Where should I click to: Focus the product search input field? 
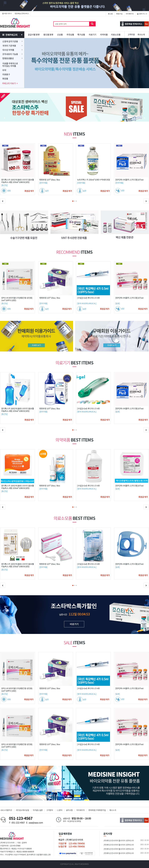tap(71, 24)
